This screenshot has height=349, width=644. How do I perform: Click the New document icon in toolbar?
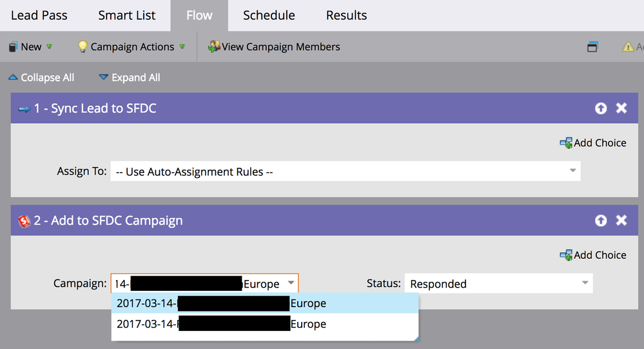[13, 46]
